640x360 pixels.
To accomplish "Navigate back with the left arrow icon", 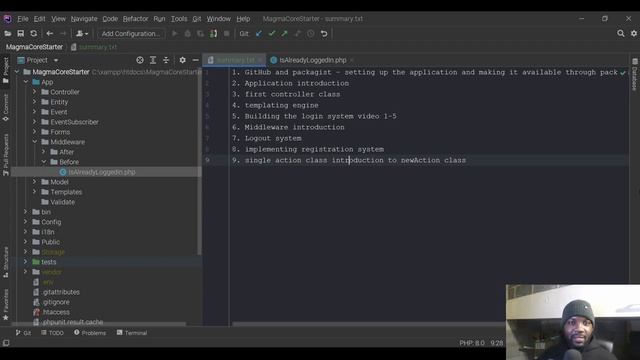I will [49, 33].
